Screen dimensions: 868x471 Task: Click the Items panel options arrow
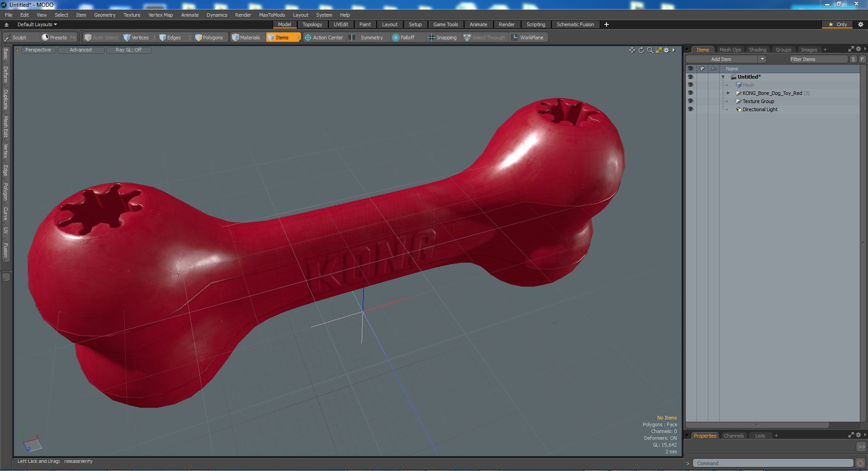864,49
